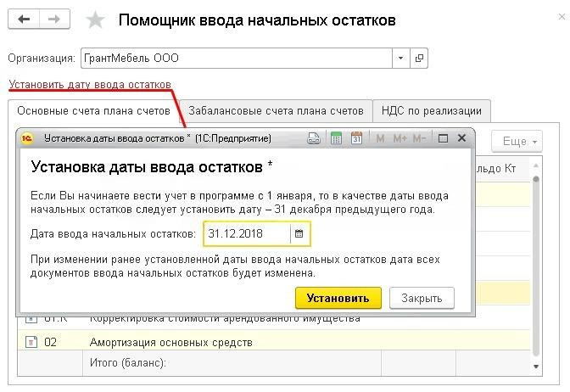Click the 1C logo in the dialog title
Screen dimensions: 570x392
27,138
